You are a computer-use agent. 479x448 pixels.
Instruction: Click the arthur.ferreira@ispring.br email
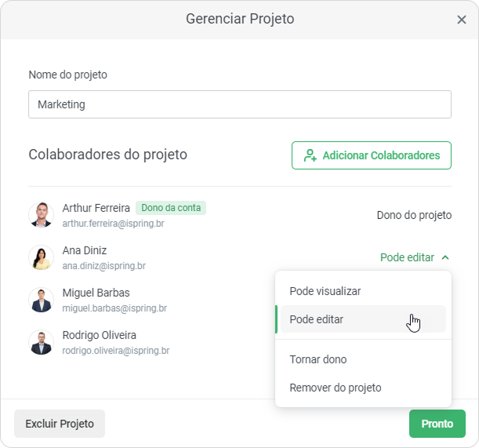(114, 224)
